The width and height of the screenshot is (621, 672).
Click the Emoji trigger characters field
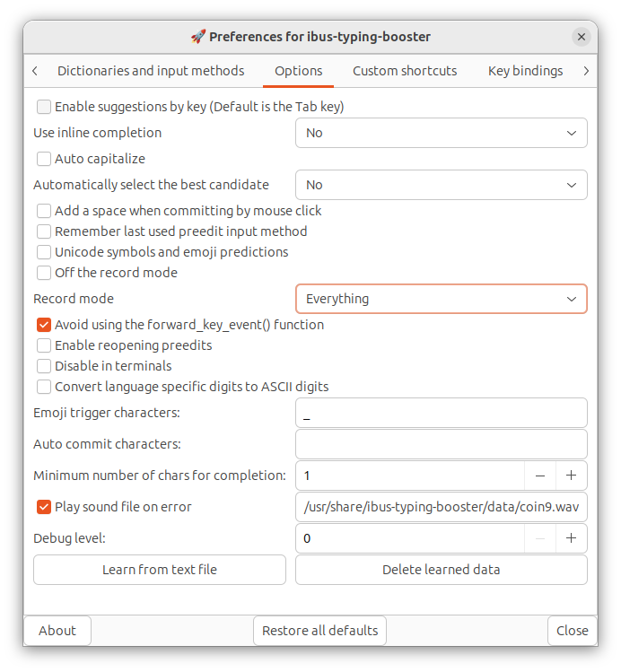[441, 414]
